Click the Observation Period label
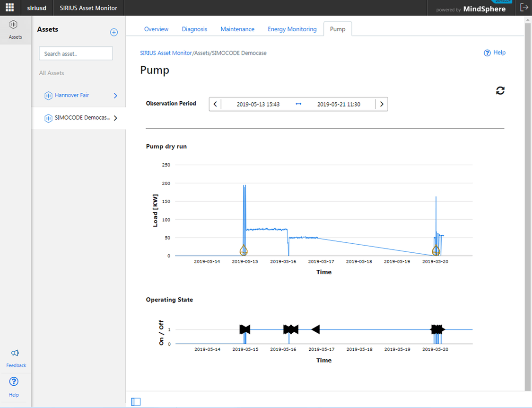Screen dimensions: 532x408 tap(171, 103)
